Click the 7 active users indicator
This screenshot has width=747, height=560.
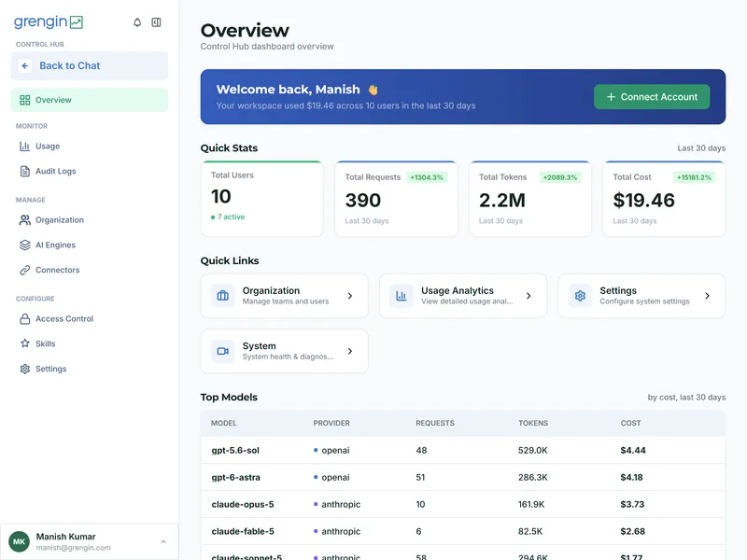(x=228, y=217)
